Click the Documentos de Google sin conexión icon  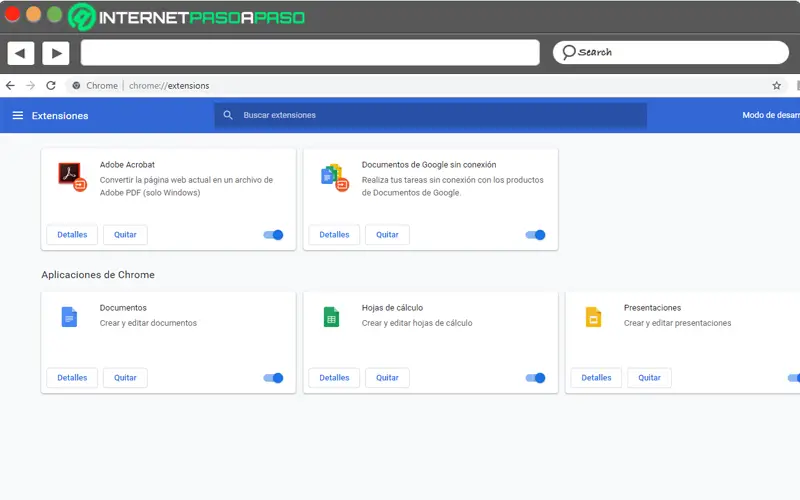click(x=334, y=177)
